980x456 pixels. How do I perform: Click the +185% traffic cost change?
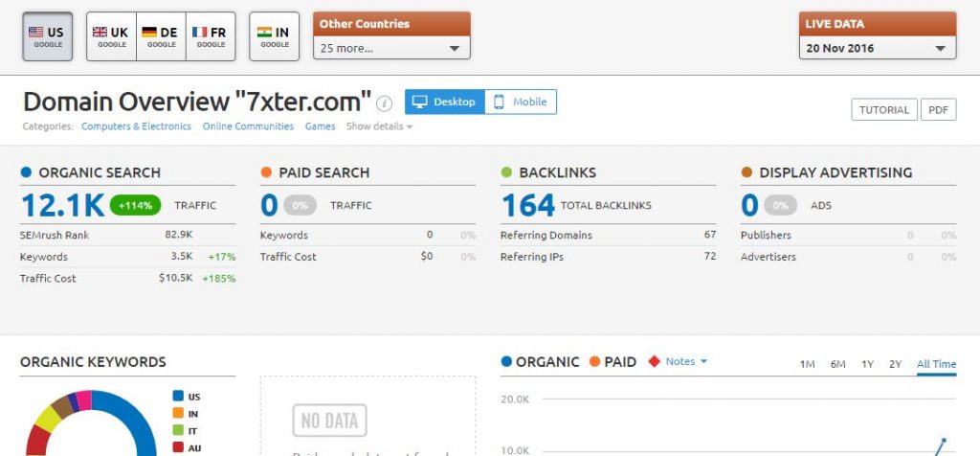(x=219, y=279)
